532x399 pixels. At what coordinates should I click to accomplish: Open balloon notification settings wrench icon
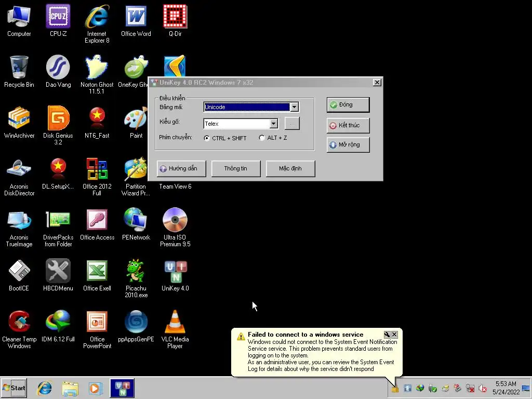coord(387,335)
